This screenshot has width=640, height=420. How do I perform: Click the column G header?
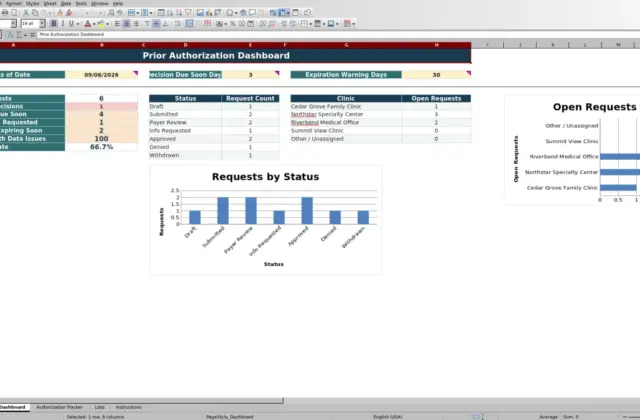[x=346, y=45]
